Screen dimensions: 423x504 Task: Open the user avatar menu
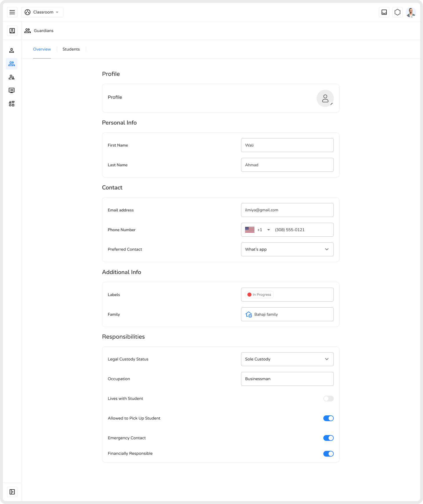coord(411,12)
